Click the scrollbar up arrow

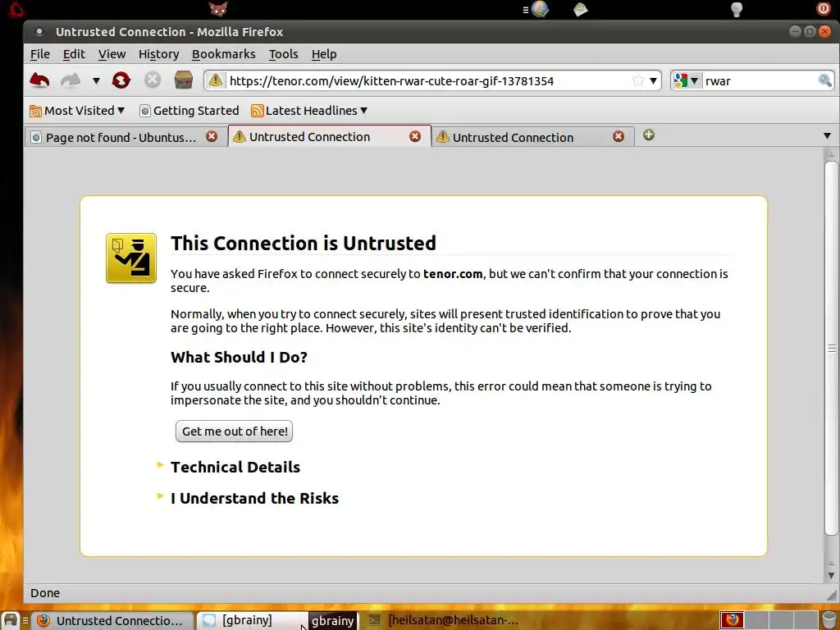click(x=832, y=153)
